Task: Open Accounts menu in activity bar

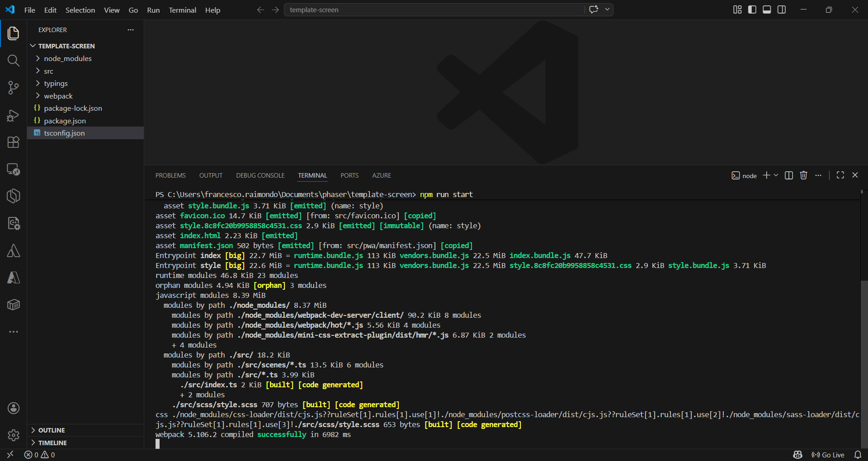Action: 14,408
